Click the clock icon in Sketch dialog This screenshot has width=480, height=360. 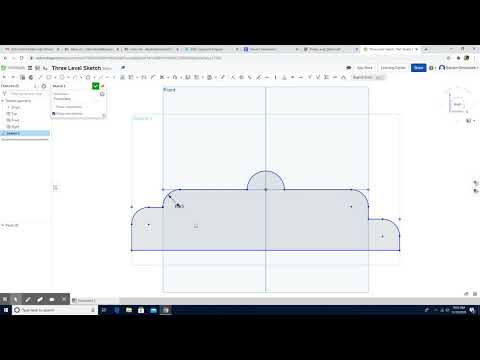102,94
